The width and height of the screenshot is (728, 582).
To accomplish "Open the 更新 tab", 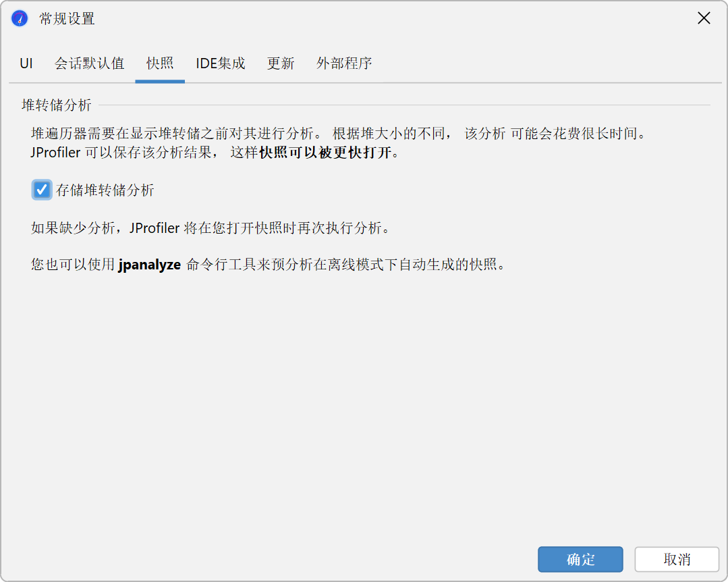I will (281, 63).
